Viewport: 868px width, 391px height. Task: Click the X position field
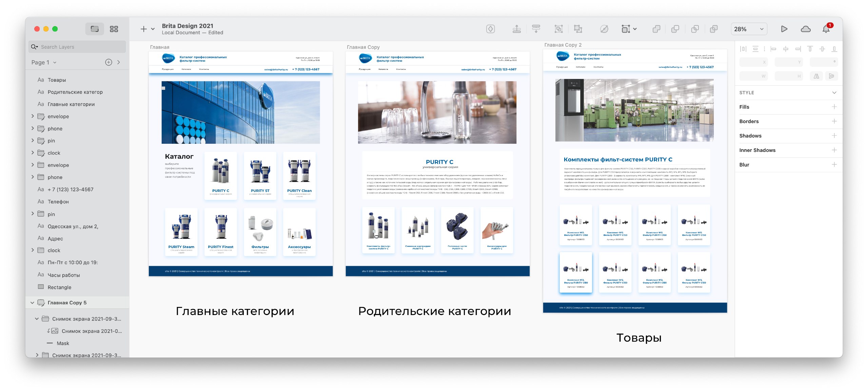click(x=753, y=62)
